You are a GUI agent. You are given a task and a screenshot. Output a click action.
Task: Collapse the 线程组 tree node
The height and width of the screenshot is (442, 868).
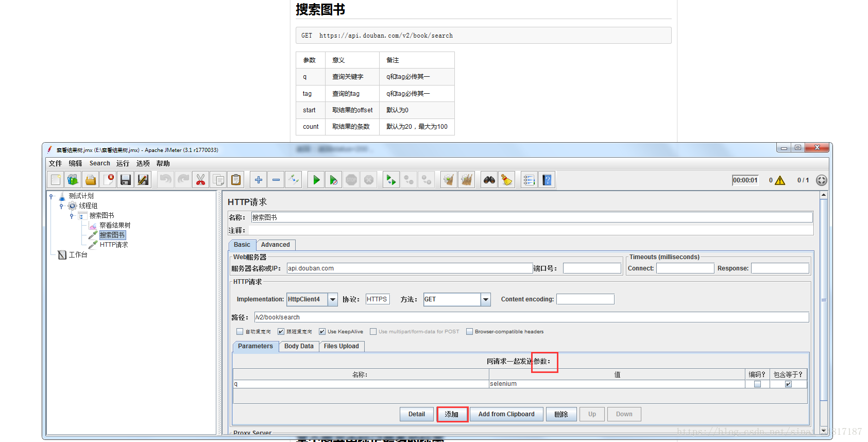pyautogui.click(x=61, y=206)
